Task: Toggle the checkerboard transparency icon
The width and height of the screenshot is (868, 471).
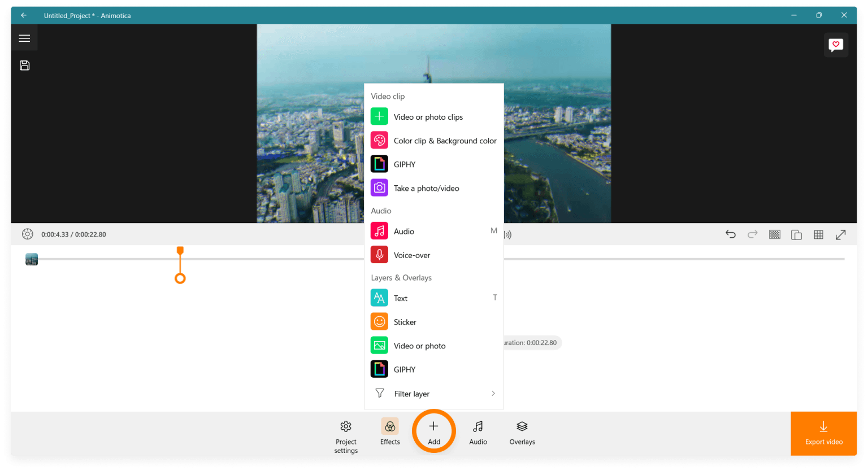Action: point(774,234)
